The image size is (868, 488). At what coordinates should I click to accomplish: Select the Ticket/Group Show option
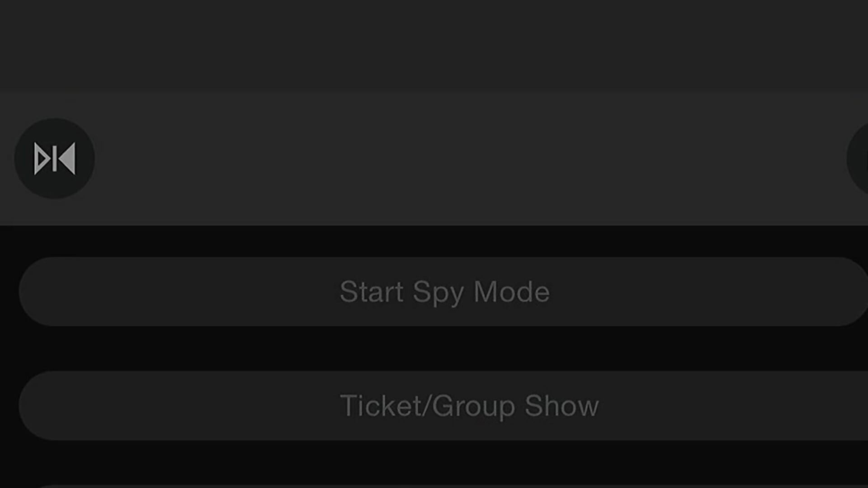point(443,406)
